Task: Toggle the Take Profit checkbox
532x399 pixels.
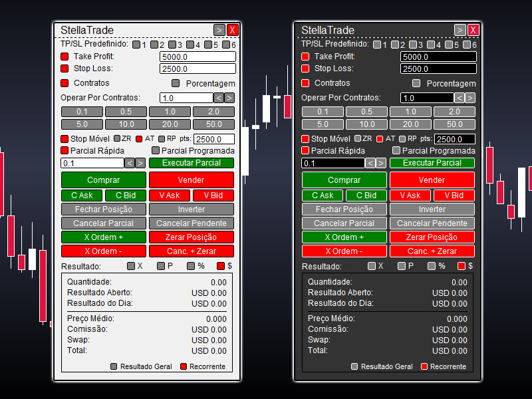Action: pyautogui.click(x=65, y=56)
